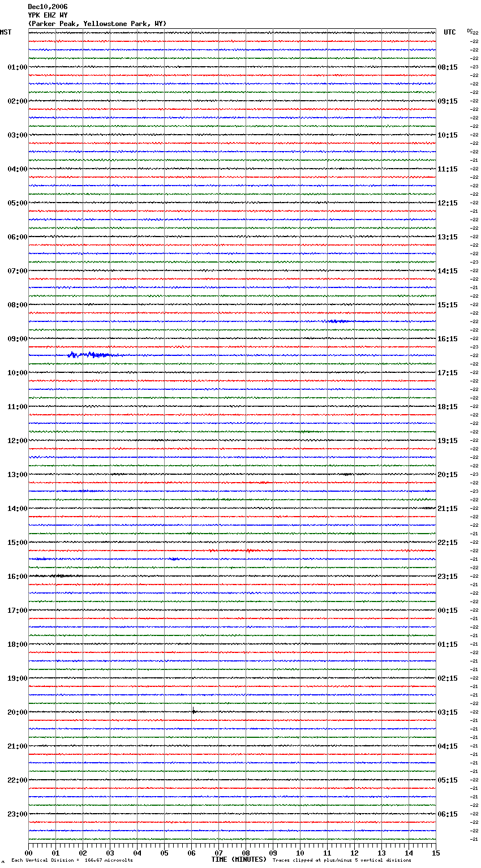Click the date header 'Dec10,2006'

tap(48, 7)
